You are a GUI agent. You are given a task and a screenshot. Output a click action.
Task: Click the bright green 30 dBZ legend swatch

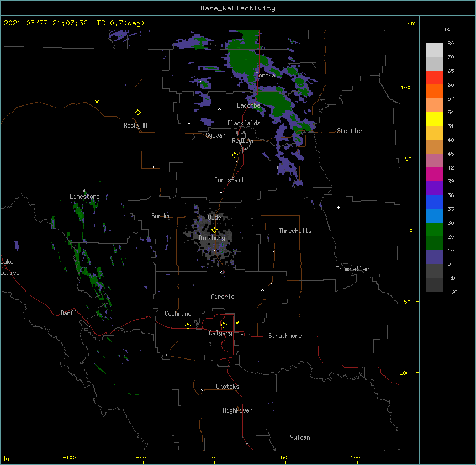434,230
